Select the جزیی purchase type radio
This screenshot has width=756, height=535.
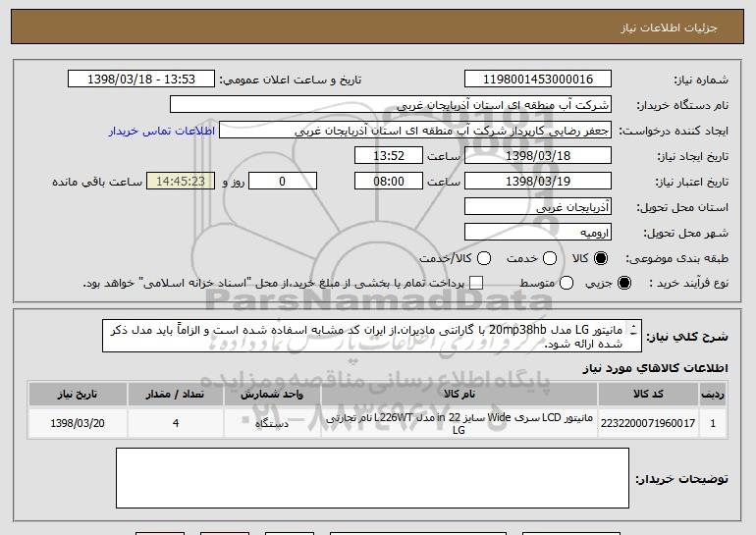coord(623,284)
